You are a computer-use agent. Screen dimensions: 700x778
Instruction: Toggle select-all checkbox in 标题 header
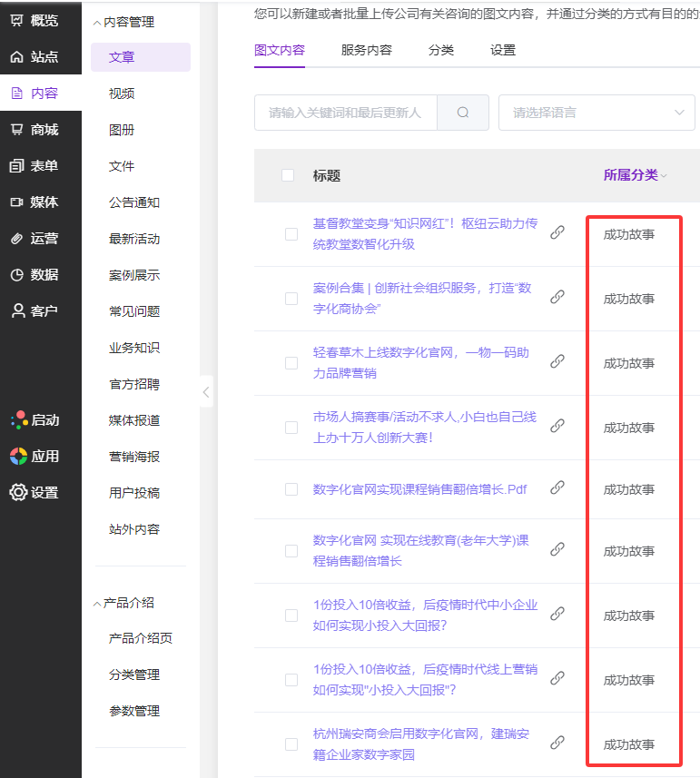coord(288,175)
